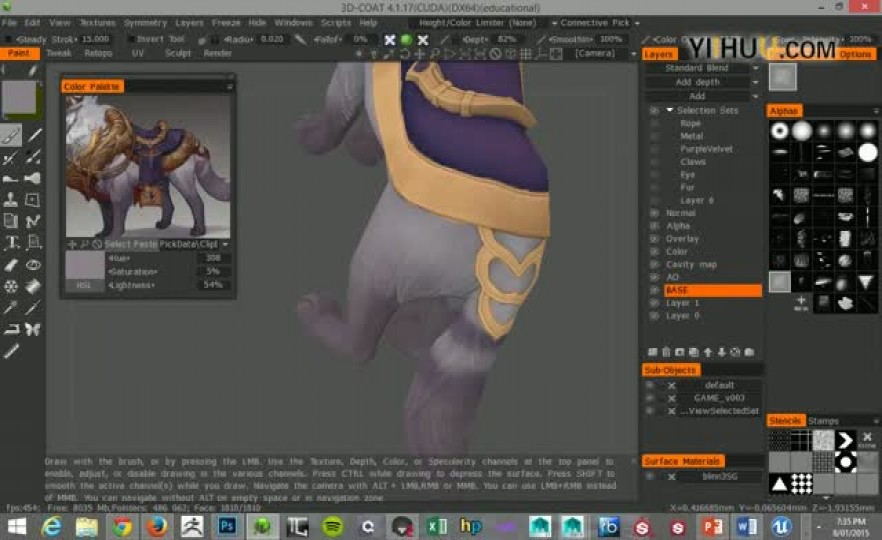882x540 pixels.
Task: Toggle visibility of Alpha layer
Action: click(x=654, y=226)
